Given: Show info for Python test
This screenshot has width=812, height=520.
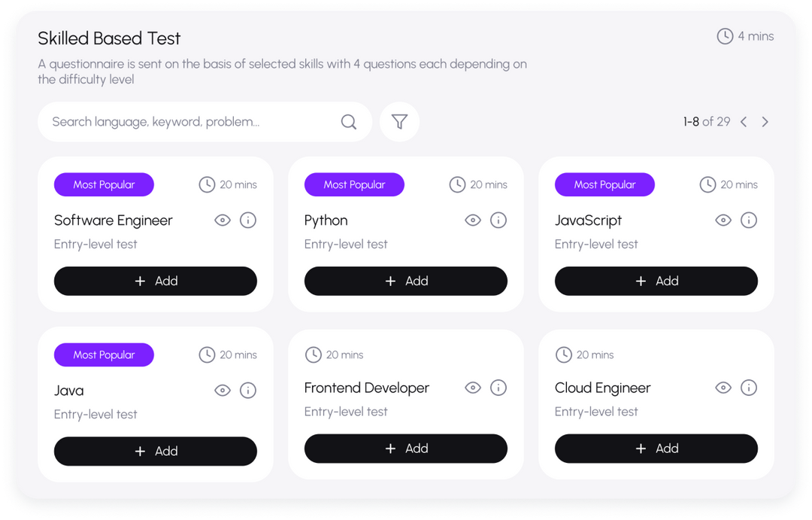Looking at the screenshot, I should (x=498, y=220).
